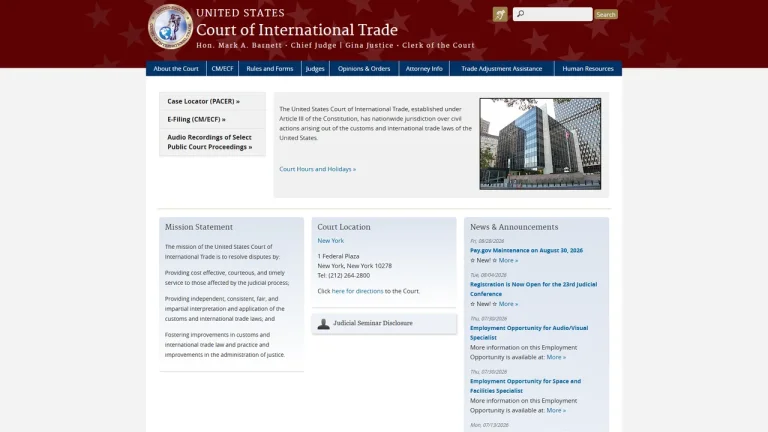This screenshot has width=768, height=432.
Task: Open the Opinions & Orders menu
Action: click(x=364, y=69)
